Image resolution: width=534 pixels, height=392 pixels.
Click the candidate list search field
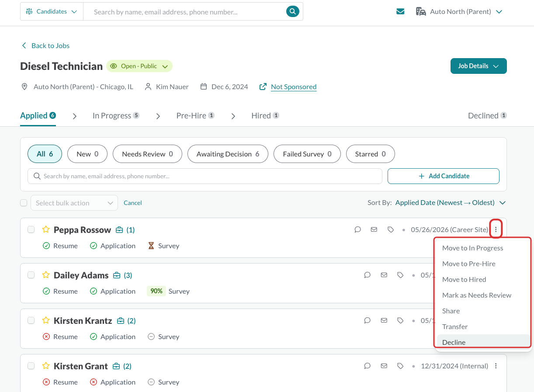pyautogui.click(x=205, y=176)
